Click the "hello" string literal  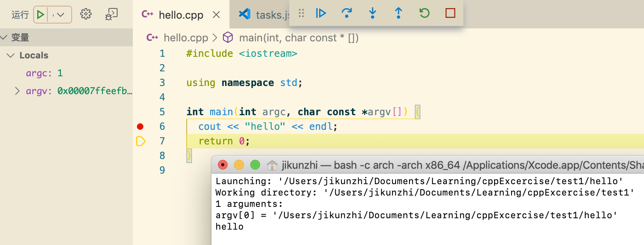[x=265, y=127]
